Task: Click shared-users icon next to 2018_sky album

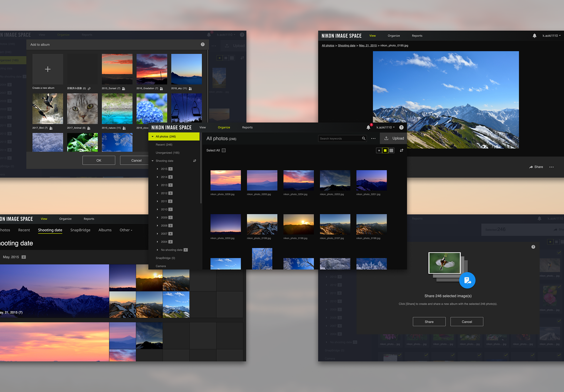Action: pos(190,89)
